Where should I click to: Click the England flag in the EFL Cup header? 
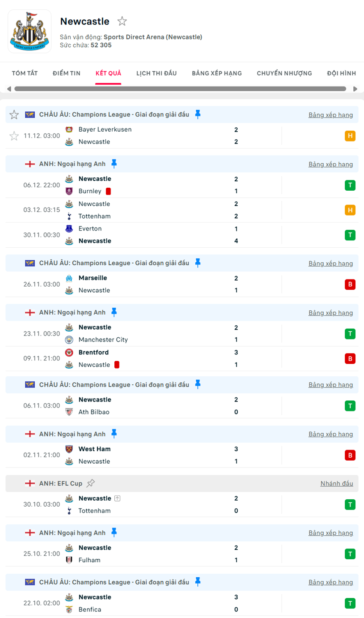click(x=29, y=483)
